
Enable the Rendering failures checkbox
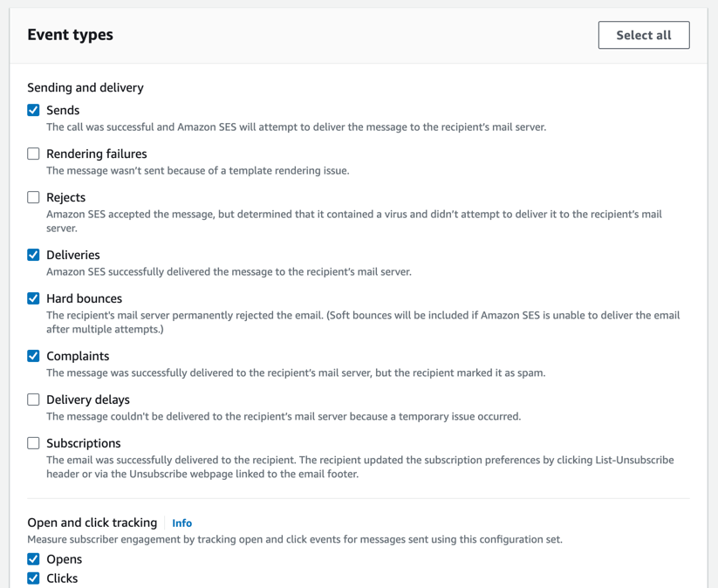(x=33, y=154)
